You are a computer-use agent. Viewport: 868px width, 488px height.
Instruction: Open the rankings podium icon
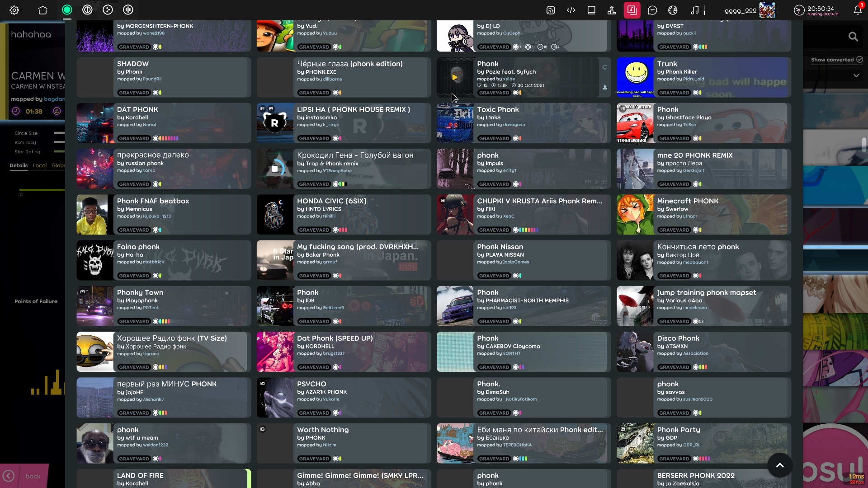point(612,10)
